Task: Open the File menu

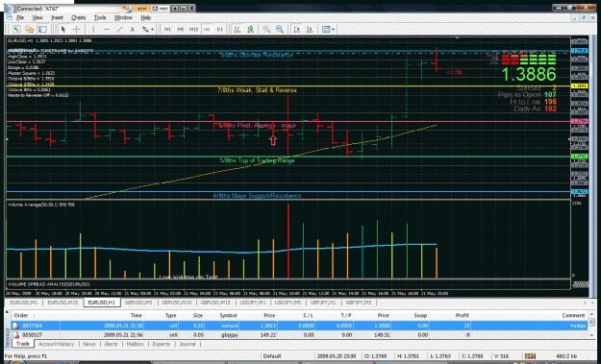Action: (20, 17)
